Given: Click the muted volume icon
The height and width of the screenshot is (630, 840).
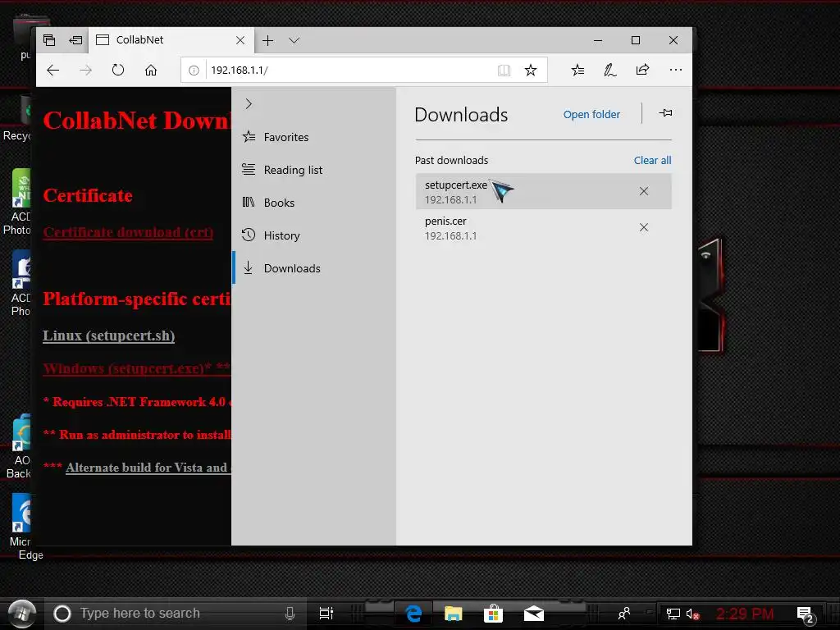Looking at the screenshot, I should [693, 614].
